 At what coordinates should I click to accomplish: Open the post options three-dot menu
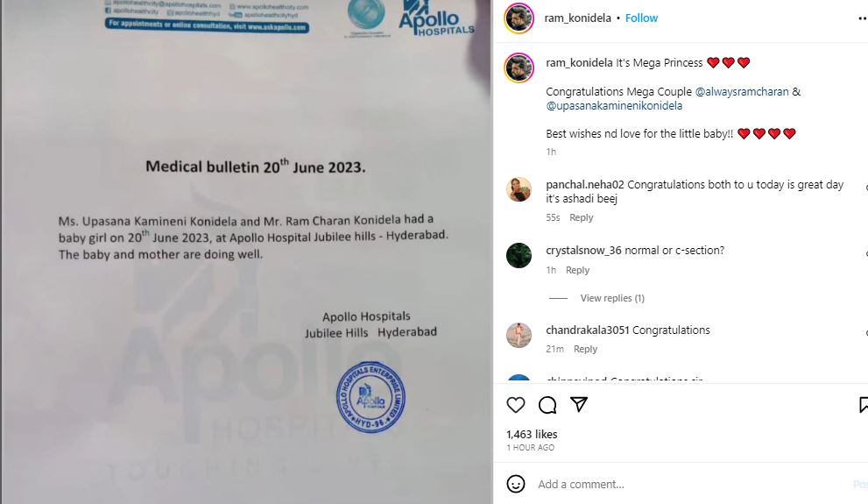pos(862,18)
